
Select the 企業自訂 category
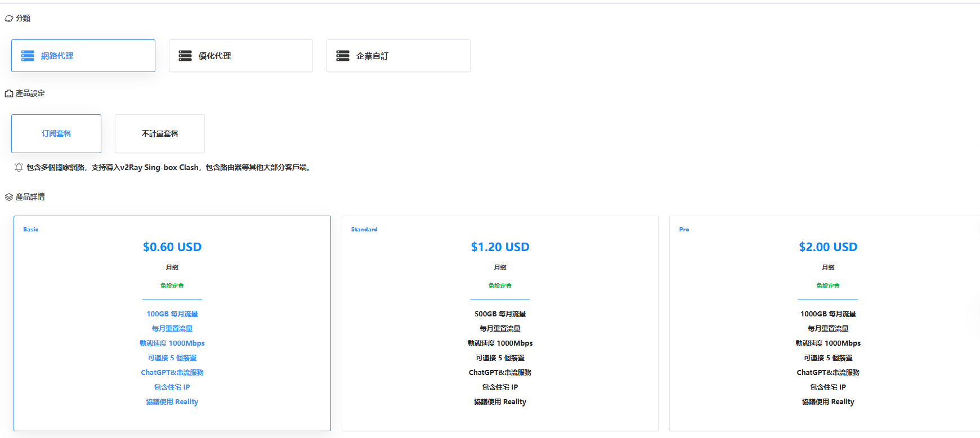[x=399, y=56]
